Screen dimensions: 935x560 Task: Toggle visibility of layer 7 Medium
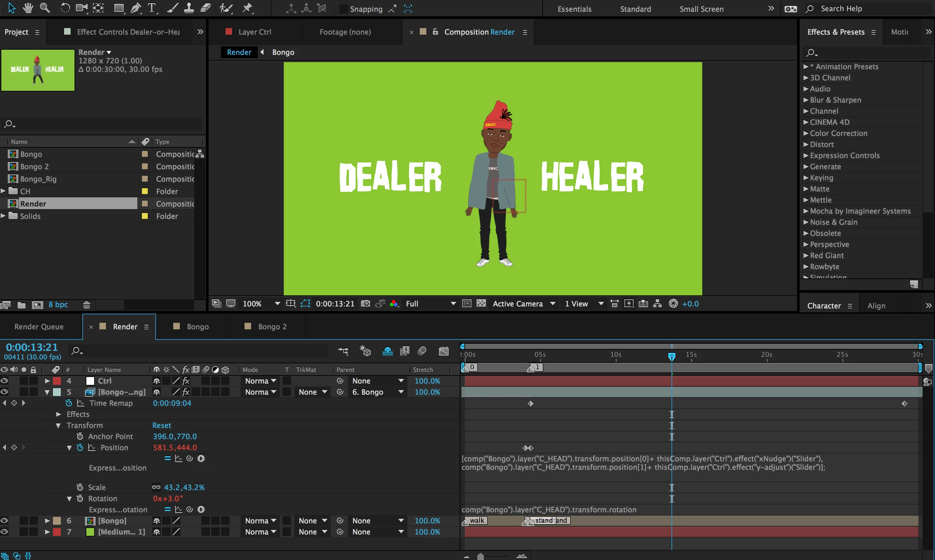4,532
